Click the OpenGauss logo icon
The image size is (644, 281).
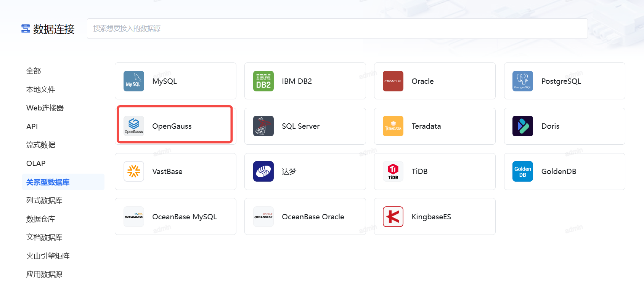[134, 126]
